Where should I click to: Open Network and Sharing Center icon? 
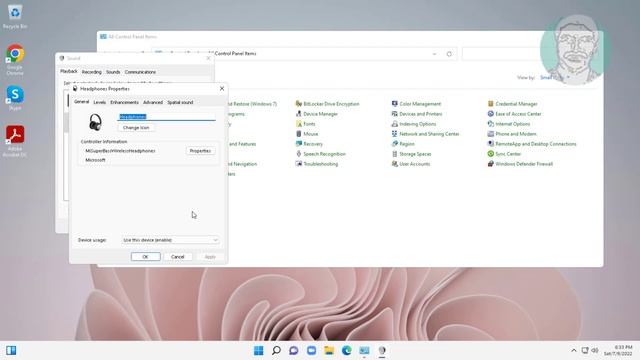[395, 134]
